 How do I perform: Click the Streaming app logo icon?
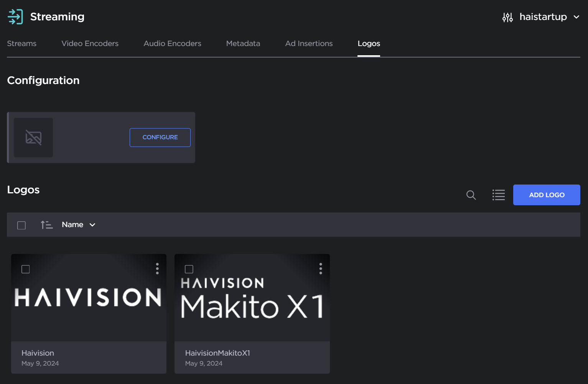click(x=15, y=16)
